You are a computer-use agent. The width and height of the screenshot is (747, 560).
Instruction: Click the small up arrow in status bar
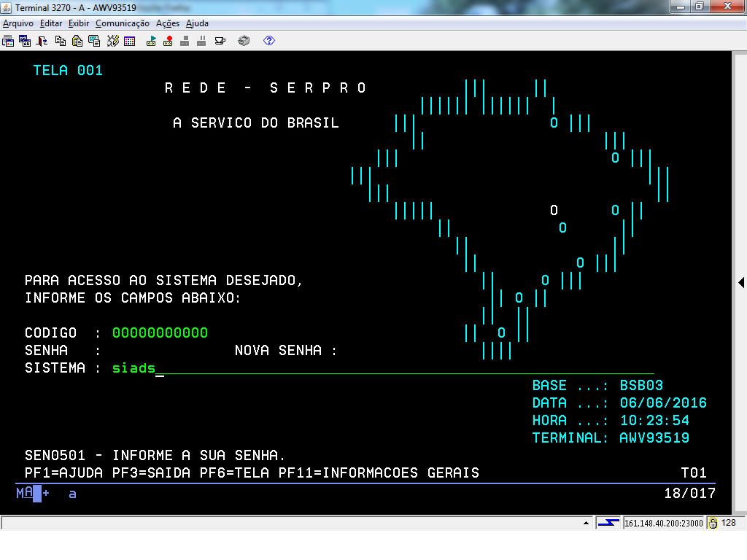click(x=586, y=523)
